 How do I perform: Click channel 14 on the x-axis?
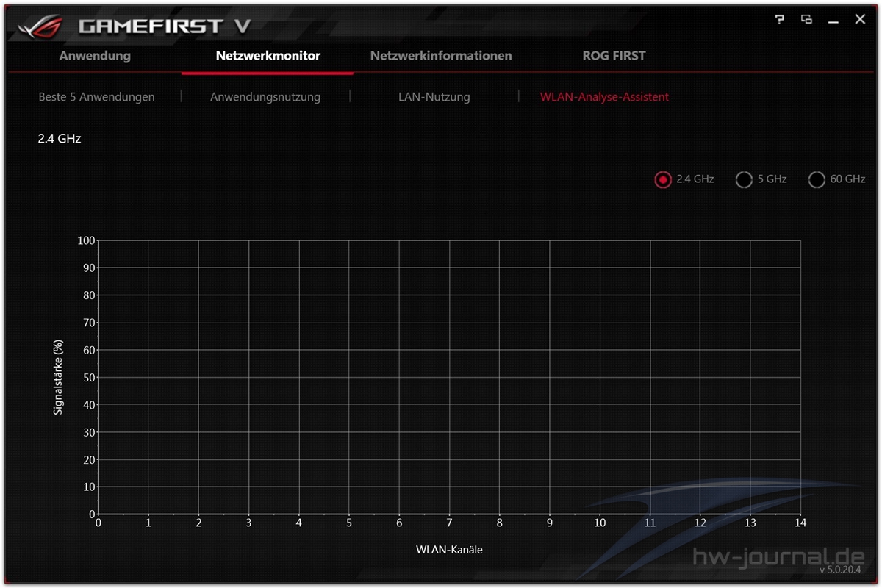(x=800, y=523)
